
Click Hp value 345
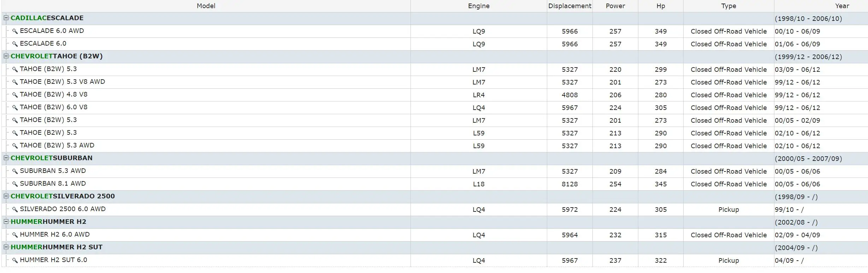click(x=661, y=184)
